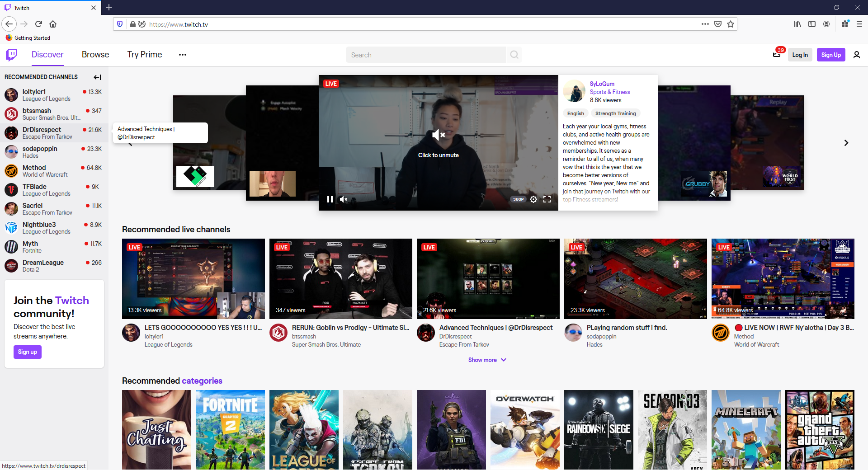This screenshot has height=470, width=868.
Task: Open video settings gear icon
Action: pyautogui.click(x=533, y=199)
